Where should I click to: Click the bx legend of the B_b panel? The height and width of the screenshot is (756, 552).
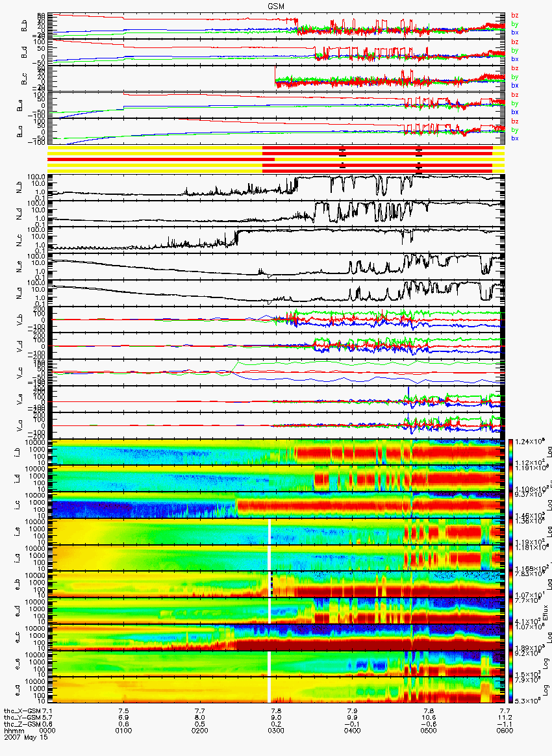(x=515, y=32)
